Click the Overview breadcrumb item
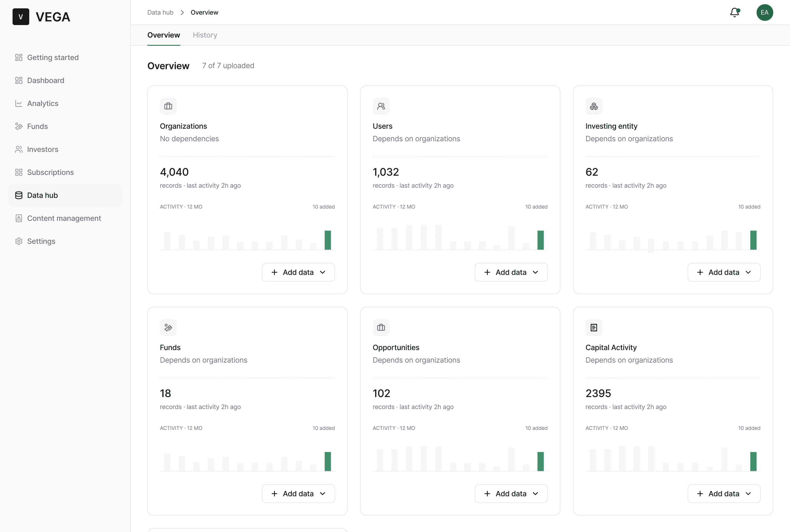 pyautogui.click(x=204, y=13)
